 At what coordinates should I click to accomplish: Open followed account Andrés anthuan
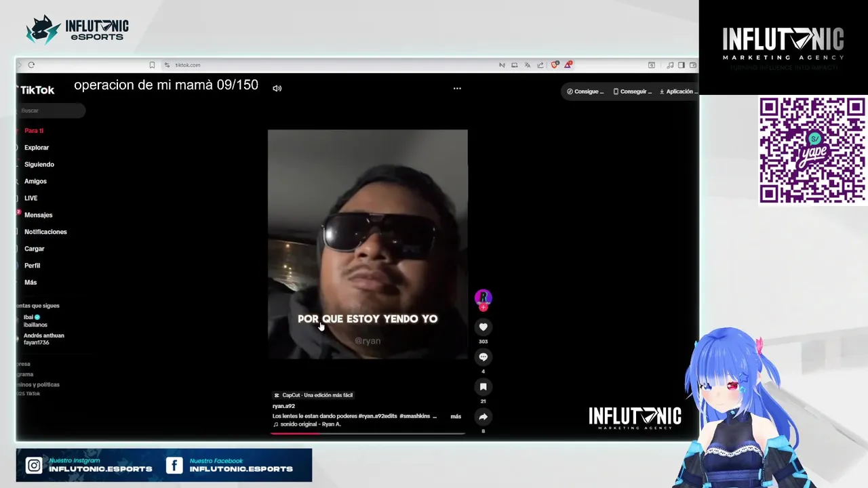44,338
